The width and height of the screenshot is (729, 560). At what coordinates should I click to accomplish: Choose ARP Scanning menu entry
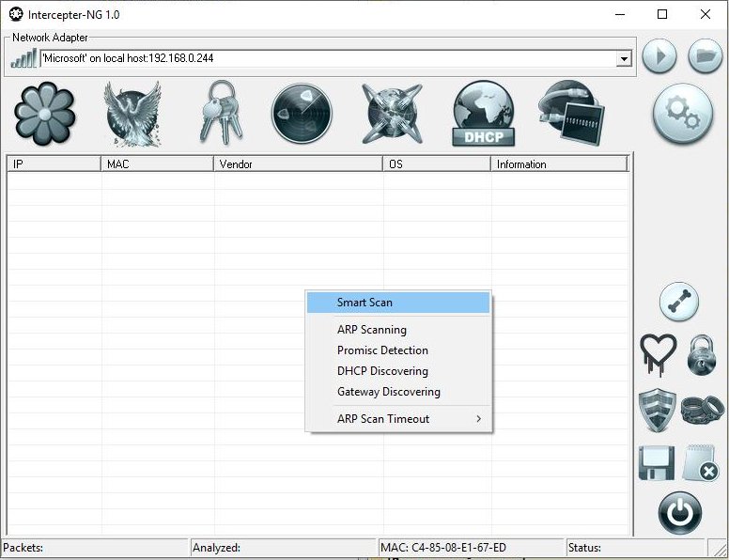(372, 330)
